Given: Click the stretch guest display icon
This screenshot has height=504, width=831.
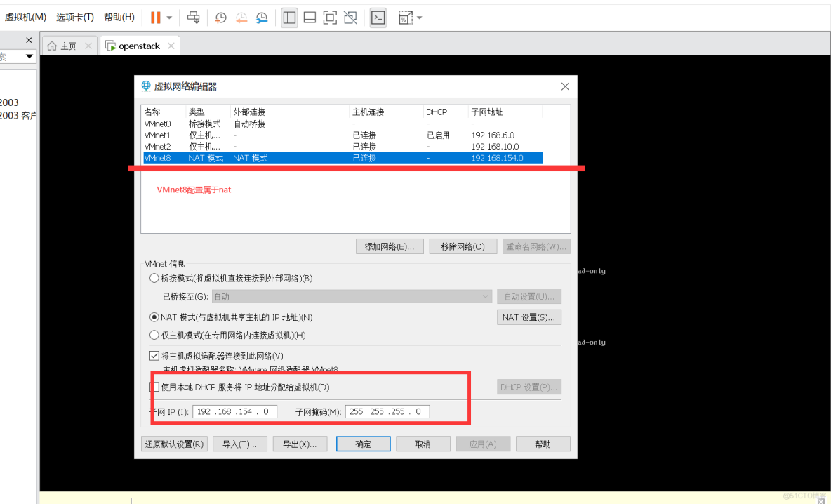Looking at the screenshot, I should [406, 18].
